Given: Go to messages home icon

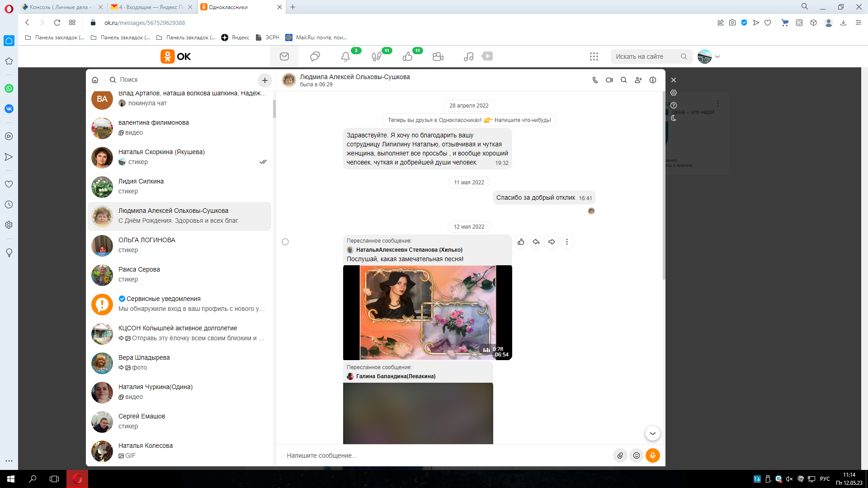Looking at the screenshot, I should (x=95, y=80).
